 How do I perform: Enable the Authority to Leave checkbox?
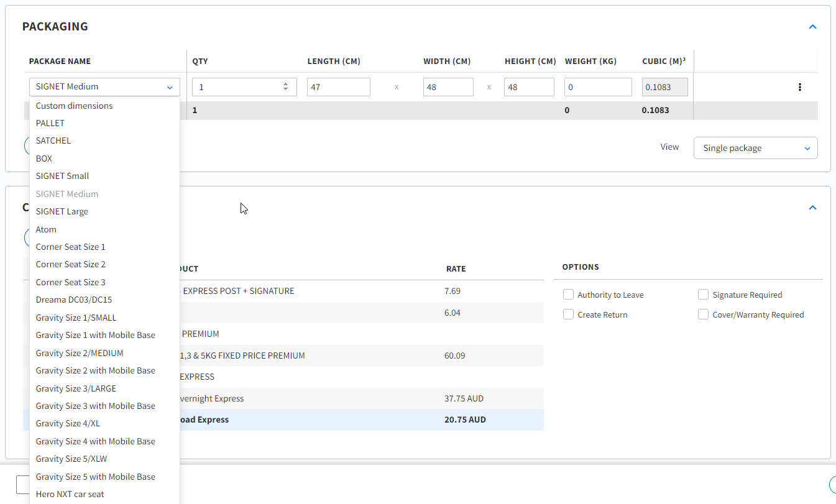click(568, 295)
